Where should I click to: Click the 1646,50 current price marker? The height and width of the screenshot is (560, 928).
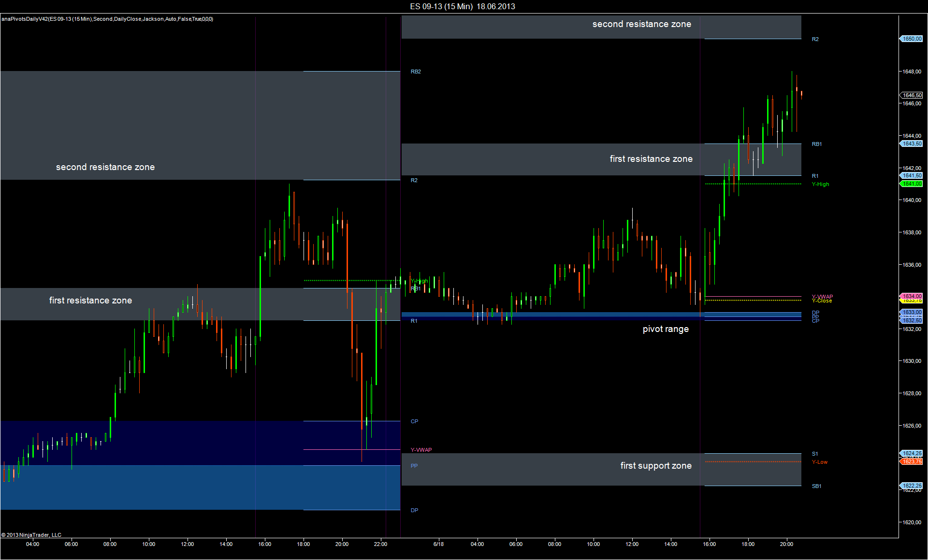(x=912, y=95)
